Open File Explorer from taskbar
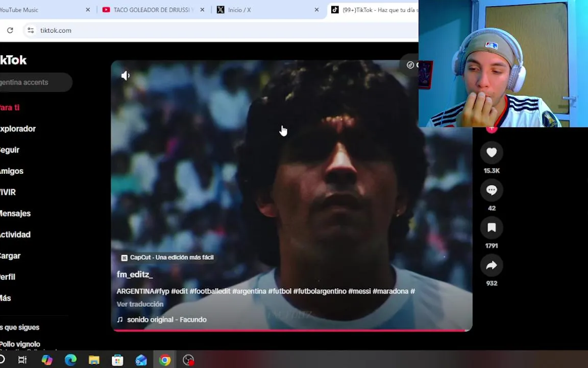The width and height of the screenshot is (588, 368). 94,360
